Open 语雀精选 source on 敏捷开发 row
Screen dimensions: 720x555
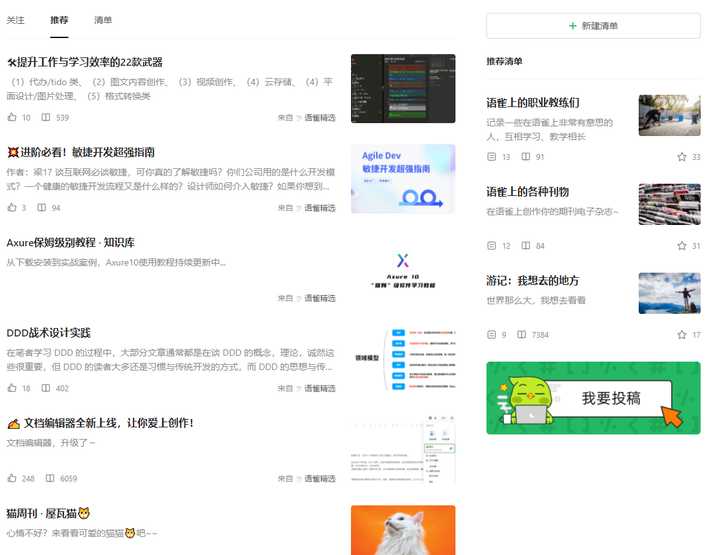tap(320, 208)
